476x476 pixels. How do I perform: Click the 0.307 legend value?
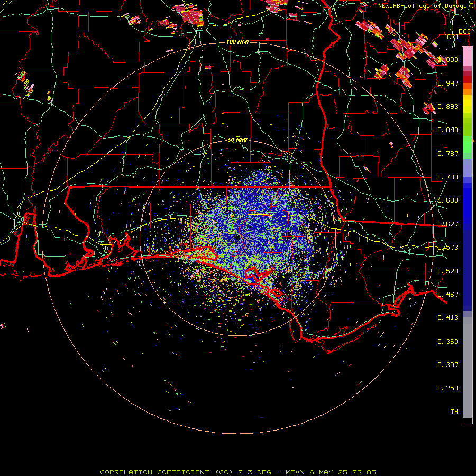point(448,365)
